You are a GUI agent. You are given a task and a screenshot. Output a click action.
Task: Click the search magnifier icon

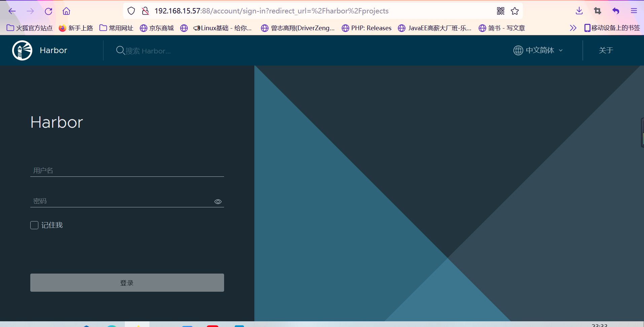(120, 50)
